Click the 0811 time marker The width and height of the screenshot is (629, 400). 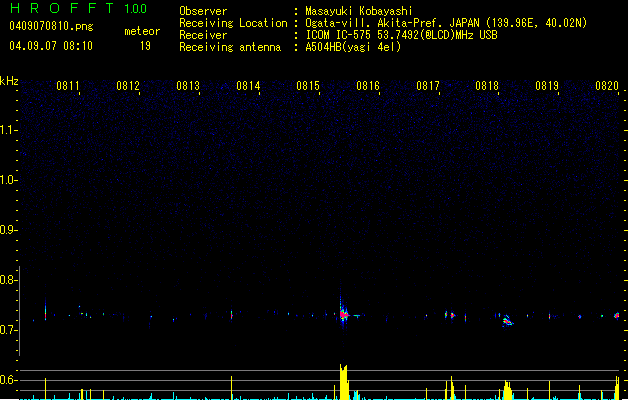coord(67,86)
